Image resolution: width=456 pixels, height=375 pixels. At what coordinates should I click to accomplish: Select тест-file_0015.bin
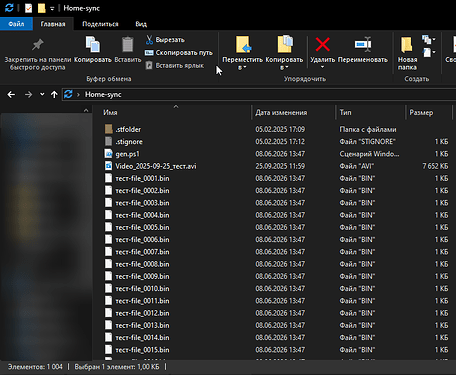pyautogui.click(x=142, y=350)
